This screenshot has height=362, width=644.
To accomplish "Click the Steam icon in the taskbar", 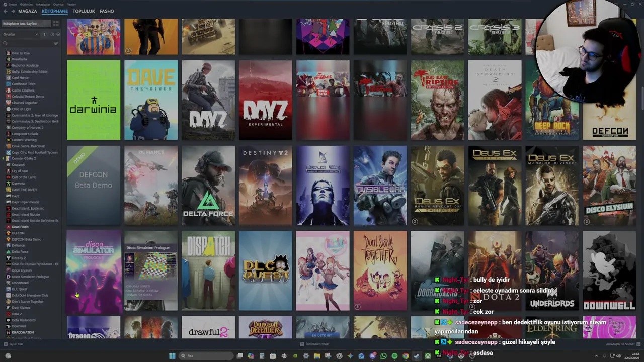I will click(x=417, y=356).
